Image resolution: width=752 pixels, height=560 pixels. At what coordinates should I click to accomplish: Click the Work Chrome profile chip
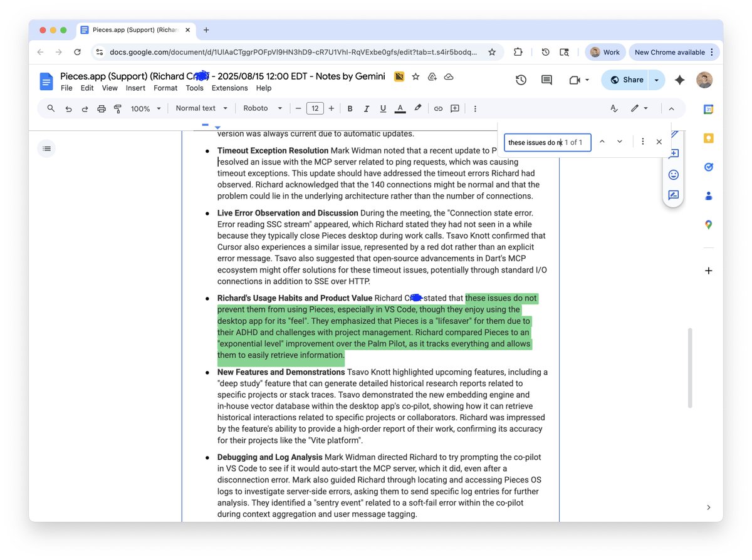(x=605, y=53)
